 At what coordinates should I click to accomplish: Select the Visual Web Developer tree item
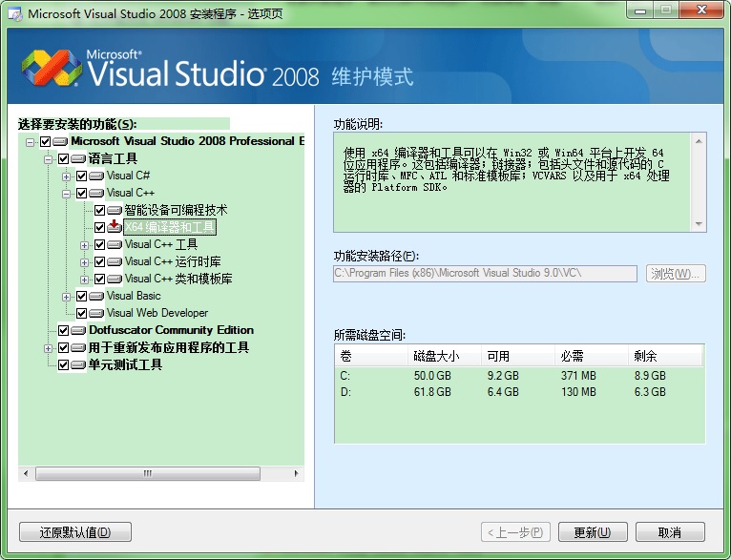(x=157, y=313)
